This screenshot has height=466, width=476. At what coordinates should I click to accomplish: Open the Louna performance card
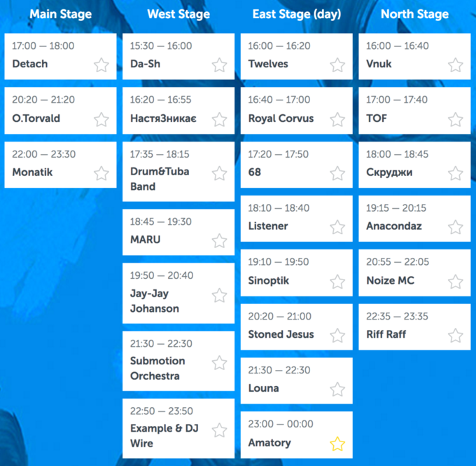[297, 381]
